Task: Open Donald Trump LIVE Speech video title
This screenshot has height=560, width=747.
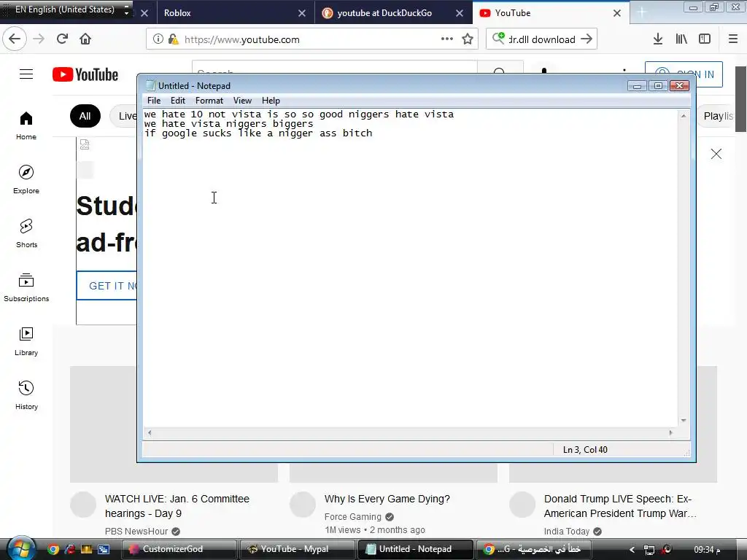Action: (620, 506)
